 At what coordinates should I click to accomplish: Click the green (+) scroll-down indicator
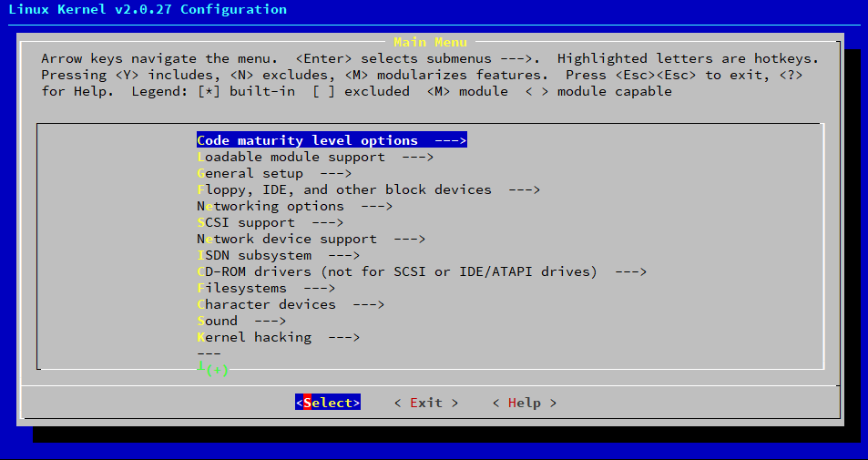pyautogui.click(x=217, y=371)
